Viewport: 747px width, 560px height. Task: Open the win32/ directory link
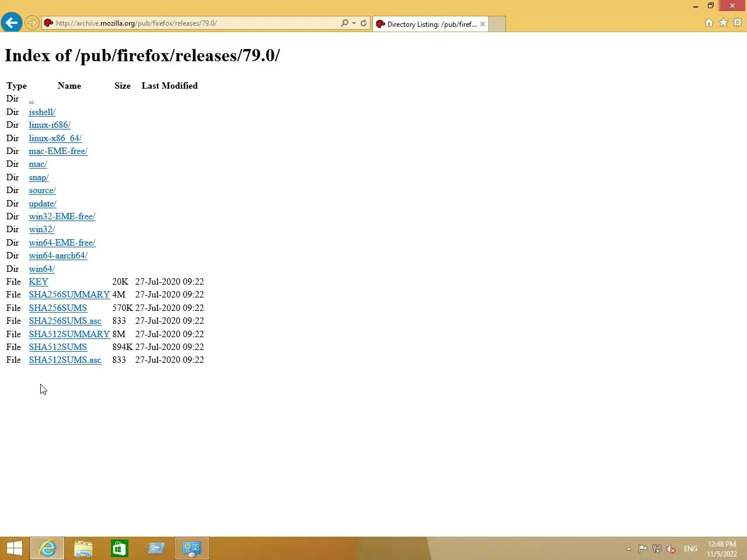pyautogui.click(x=42, y=229)
